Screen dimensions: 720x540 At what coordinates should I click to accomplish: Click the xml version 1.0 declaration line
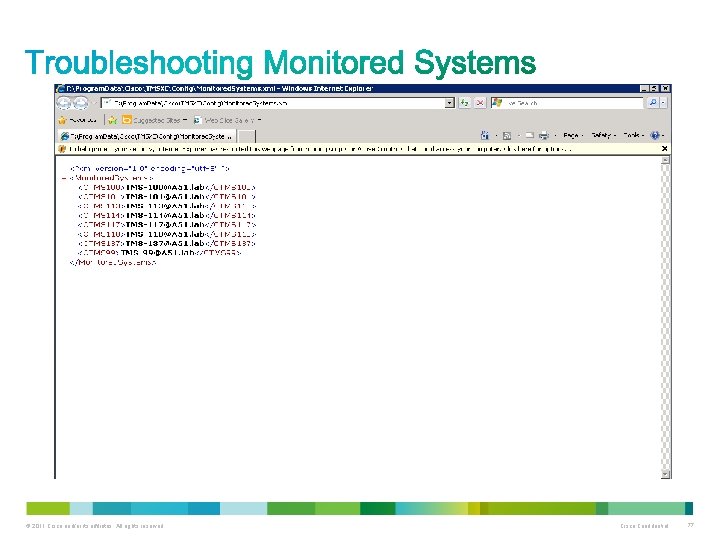(x=149, y=169)
